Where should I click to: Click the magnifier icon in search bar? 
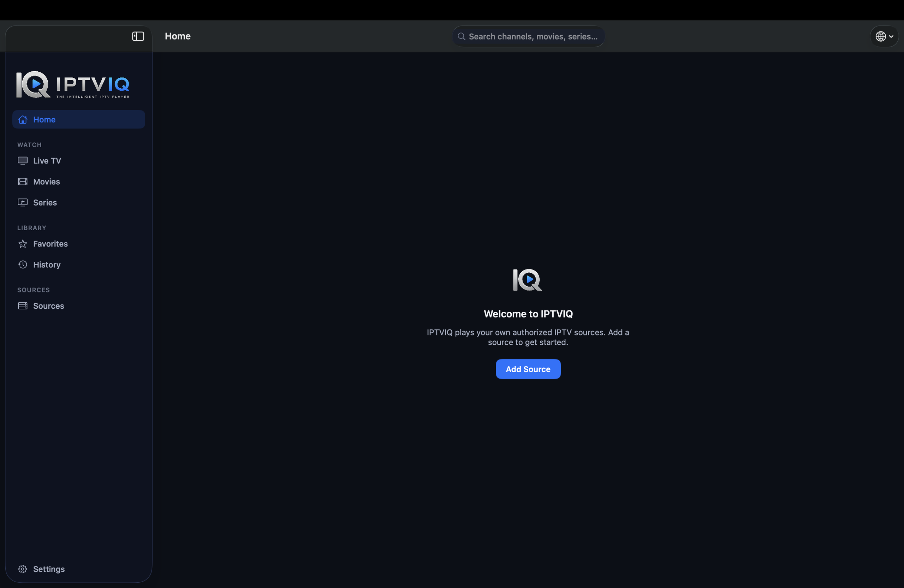click(461, 36)
